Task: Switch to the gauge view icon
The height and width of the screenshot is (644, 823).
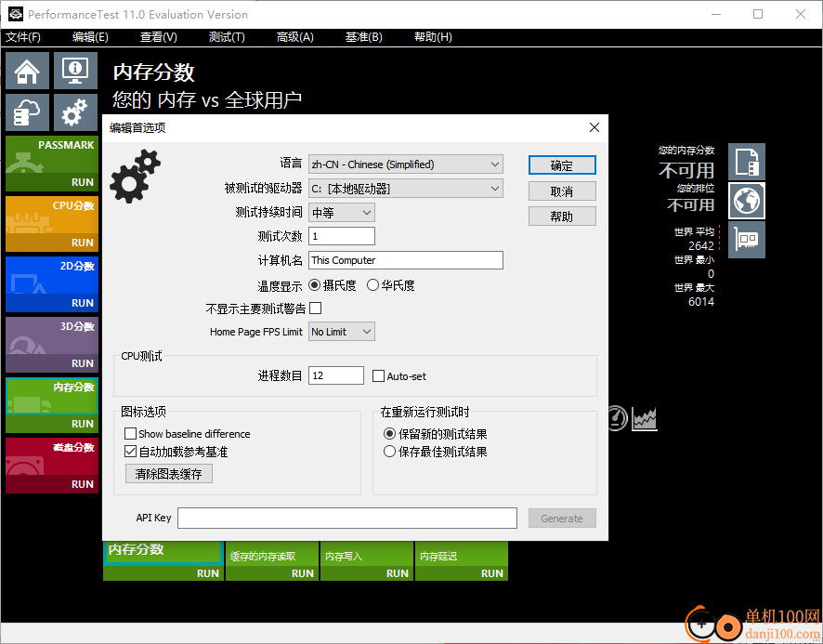Action: [618, 419]
